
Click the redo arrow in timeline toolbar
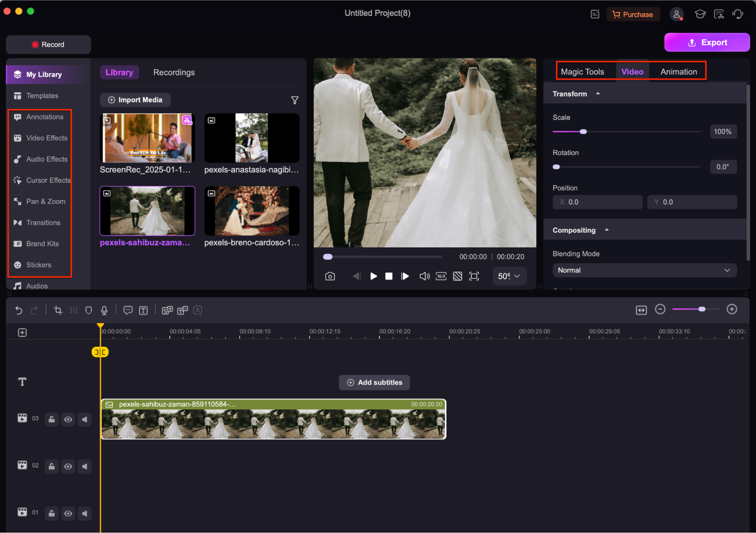coord(34,311)
